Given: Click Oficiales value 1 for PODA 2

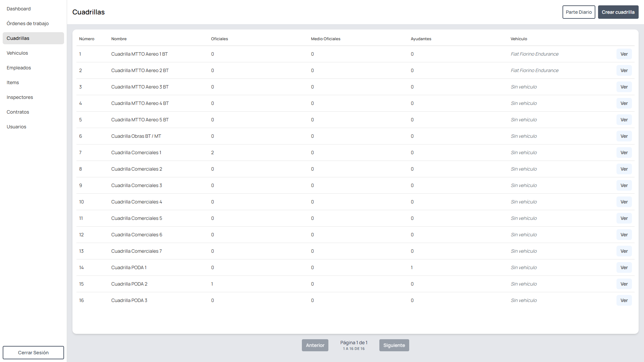Looking at the screenshot, I should coord(212,284).
